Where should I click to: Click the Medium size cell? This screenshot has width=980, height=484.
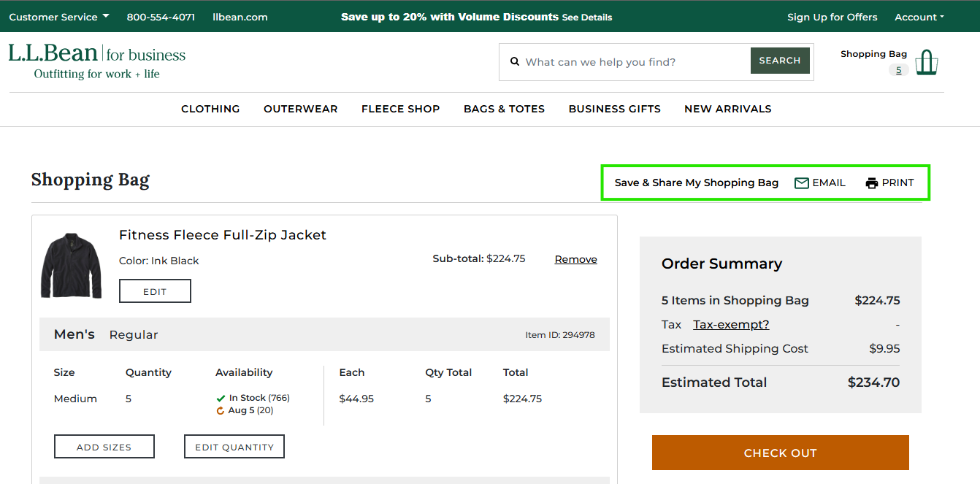pyautogui.click(x=75, y=399)
